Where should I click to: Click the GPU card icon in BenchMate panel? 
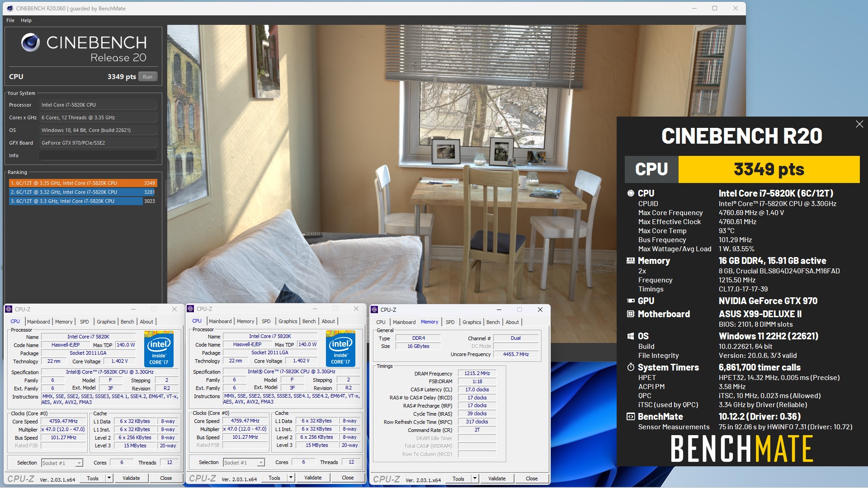(631, 301)
